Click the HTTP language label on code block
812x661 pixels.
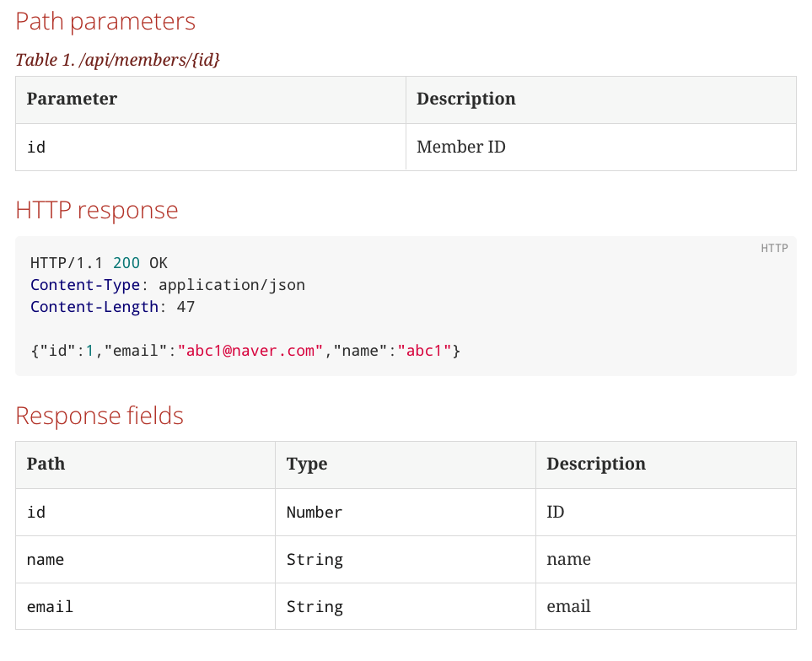point(774,249)
